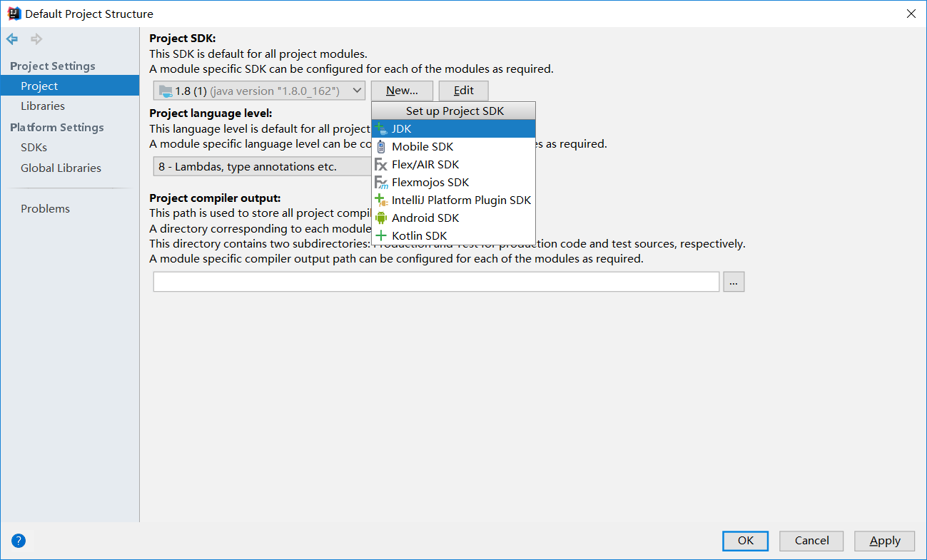Viewport: 927px width, 560px height.
Task: Click the Kotlin SDK plus icon
Action: 381,235
